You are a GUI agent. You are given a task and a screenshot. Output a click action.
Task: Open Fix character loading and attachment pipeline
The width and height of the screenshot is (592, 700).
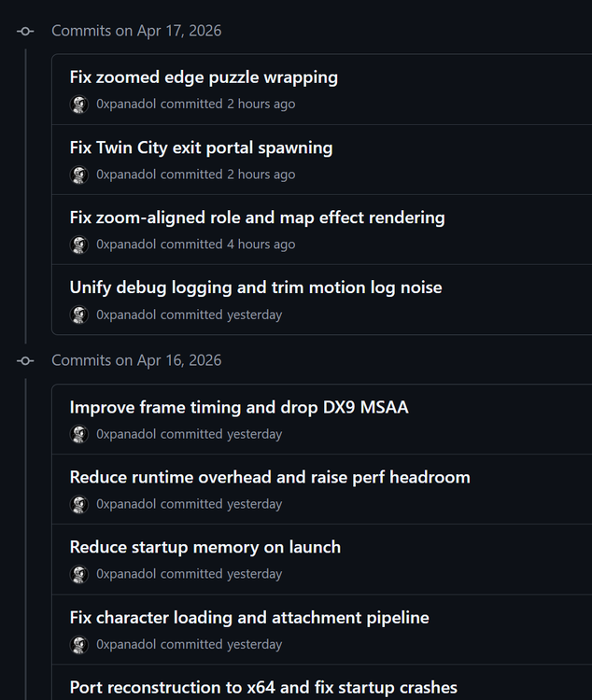click(249, 617)
